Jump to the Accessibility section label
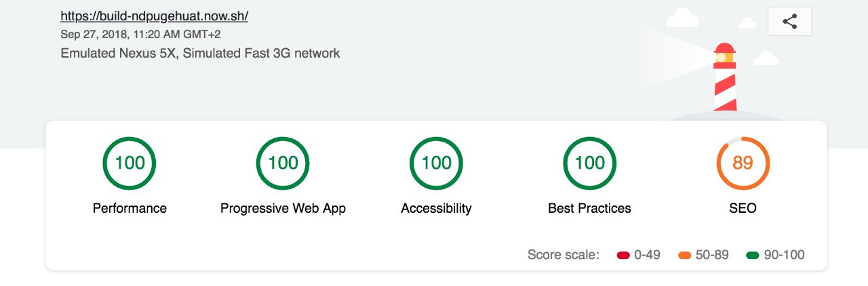The image size is (868, 286). (436, 208)
